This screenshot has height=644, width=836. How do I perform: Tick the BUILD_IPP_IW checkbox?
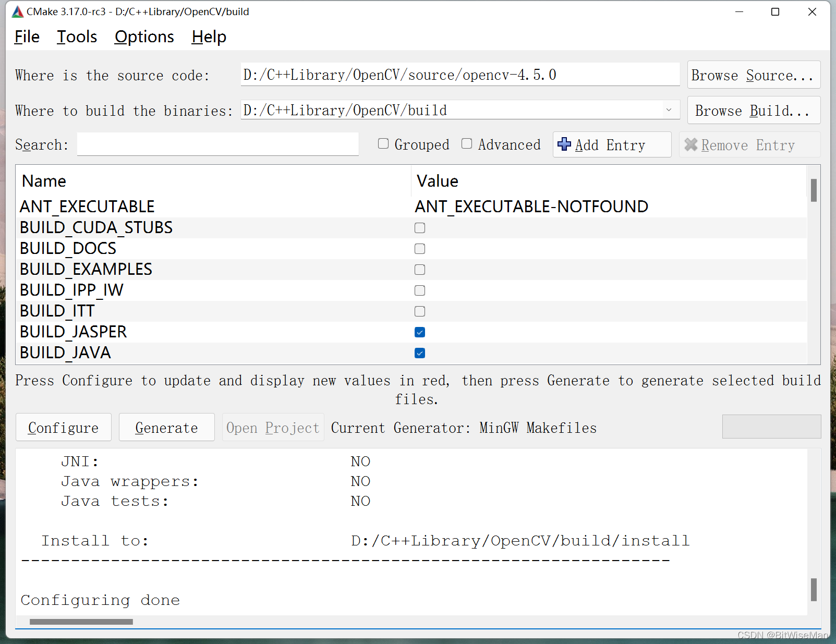pos(420,290)
